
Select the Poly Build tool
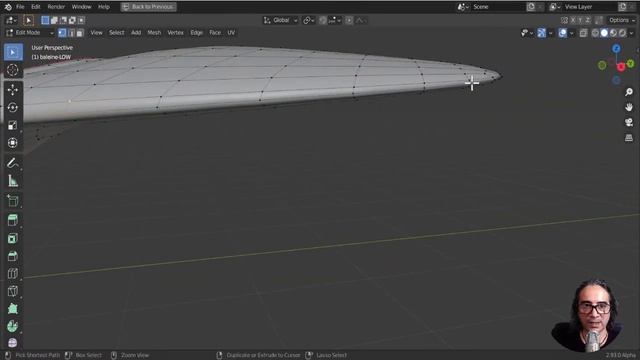click(x=13, y=309)
